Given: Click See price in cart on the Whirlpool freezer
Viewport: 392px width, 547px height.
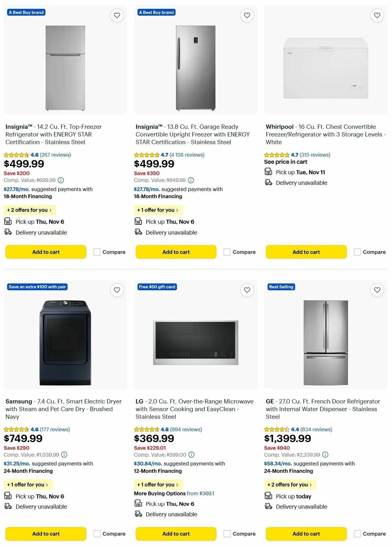Looking at the screenshot, I should pos(286,162).
